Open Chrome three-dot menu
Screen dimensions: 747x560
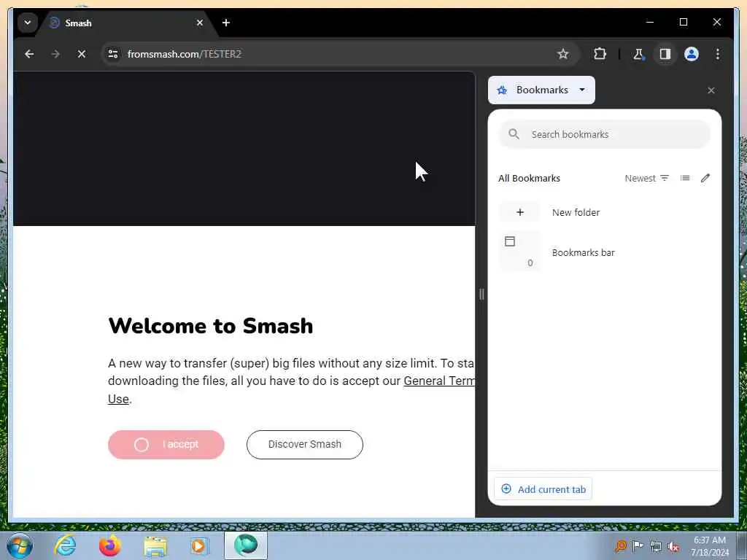coord(718,54)
